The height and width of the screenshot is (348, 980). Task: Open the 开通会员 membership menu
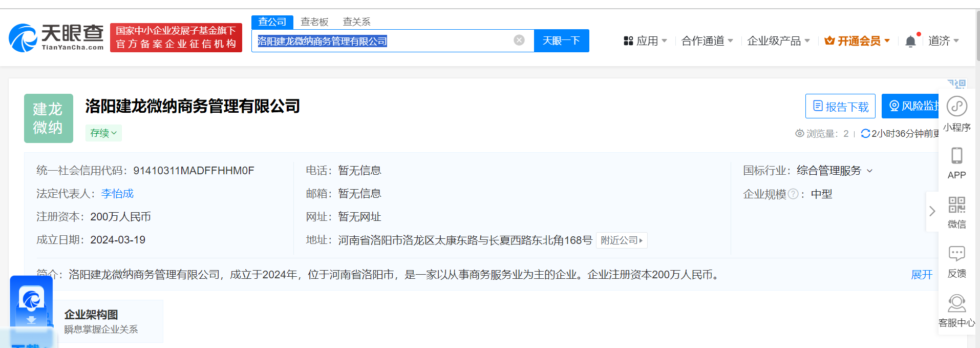(x=857, y=41)
